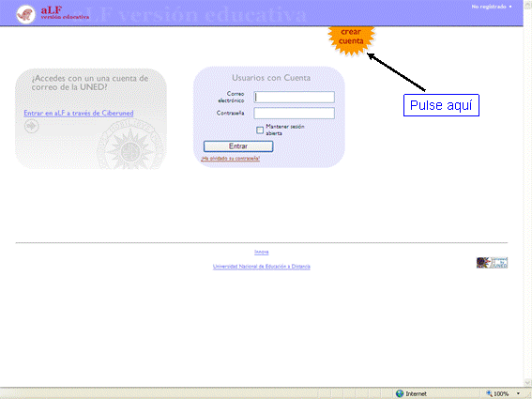This screenshot has height=399, width=532.
Task: Click the "Pulse aquí" callout box
Action: tap(441, 105)
